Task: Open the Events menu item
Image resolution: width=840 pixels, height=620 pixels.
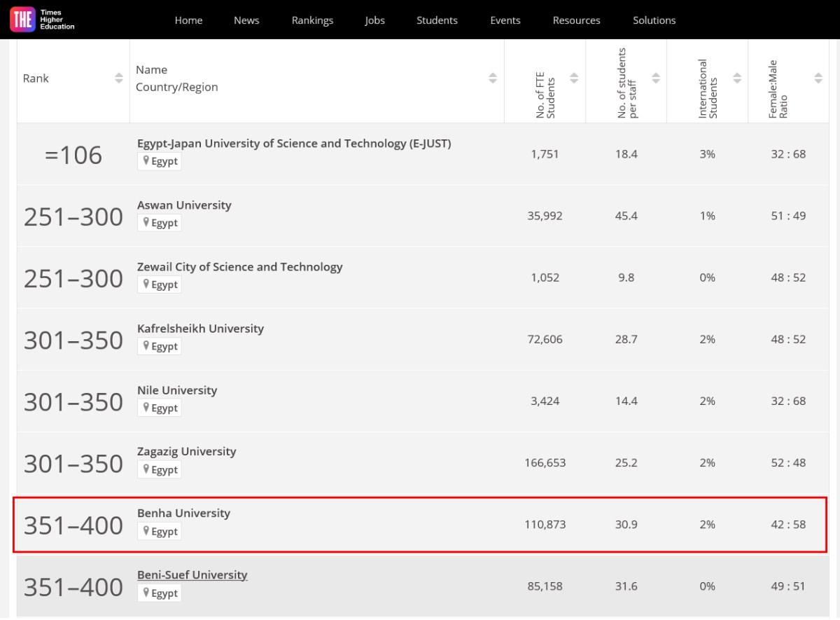Action: [x=505, y=20]
